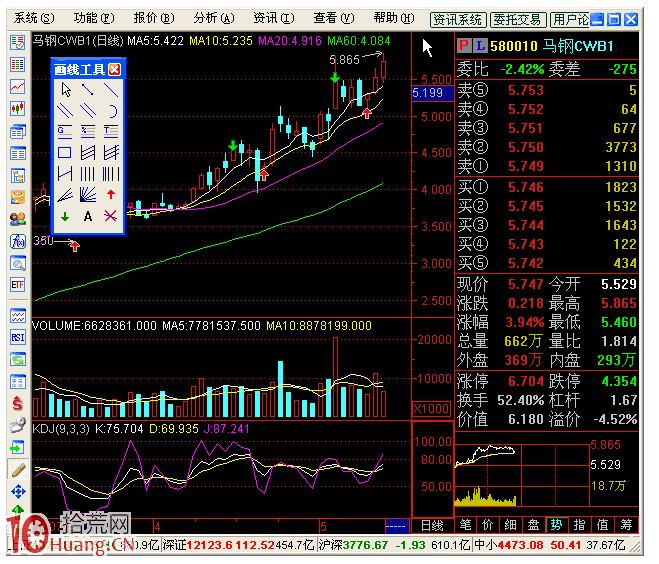
Task: Switch to the 筹 tab
Action: [x=626, y=524]
